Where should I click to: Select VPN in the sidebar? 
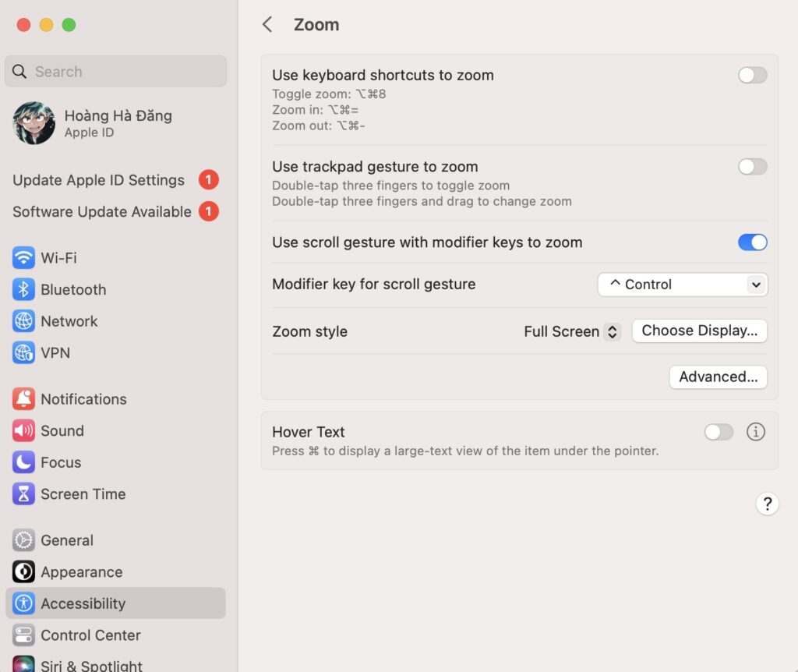[x=115, y=352]
